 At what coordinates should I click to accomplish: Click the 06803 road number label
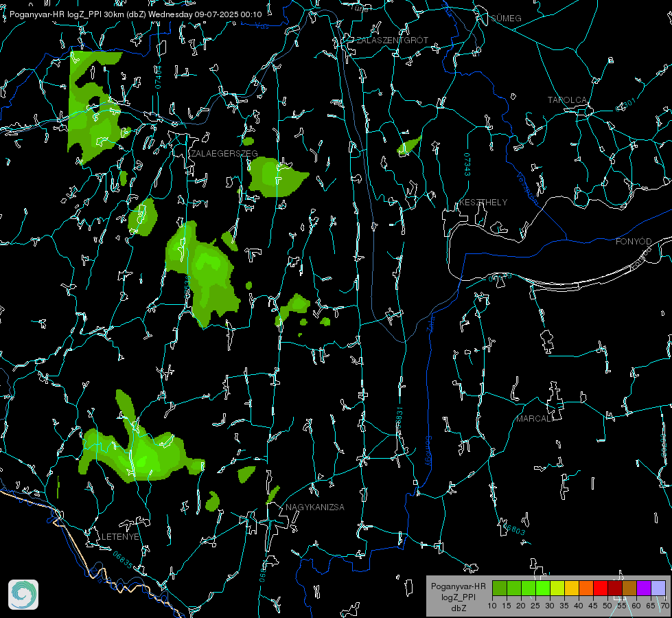(515, 529)
